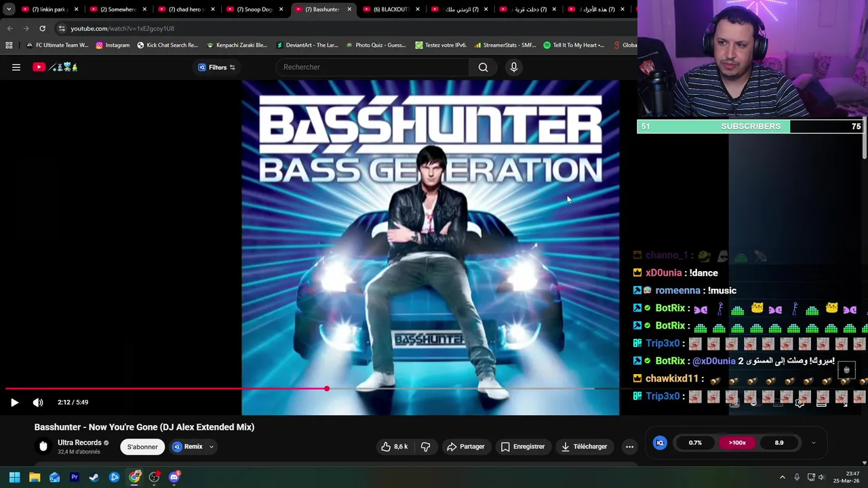Viewport: 868px width, 488px height.
Task: Click the Basshunter album cover video frame
Action: 431,247
